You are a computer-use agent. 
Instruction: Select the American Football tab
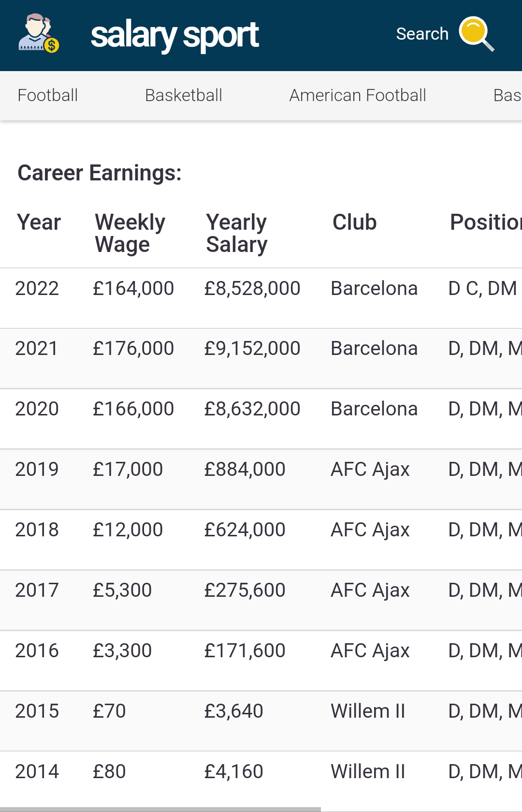358,95
